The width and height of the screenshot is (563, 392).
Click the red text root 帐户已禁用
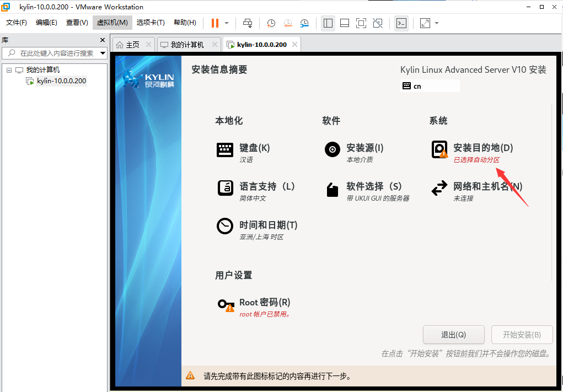pos(265,314)
